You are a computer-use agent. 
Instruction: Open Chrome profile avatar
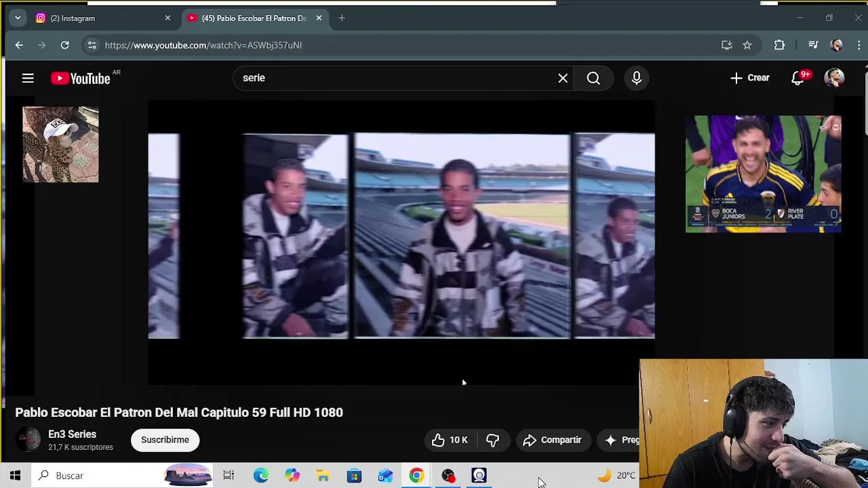pyautogui.click(x=837, y=45)
